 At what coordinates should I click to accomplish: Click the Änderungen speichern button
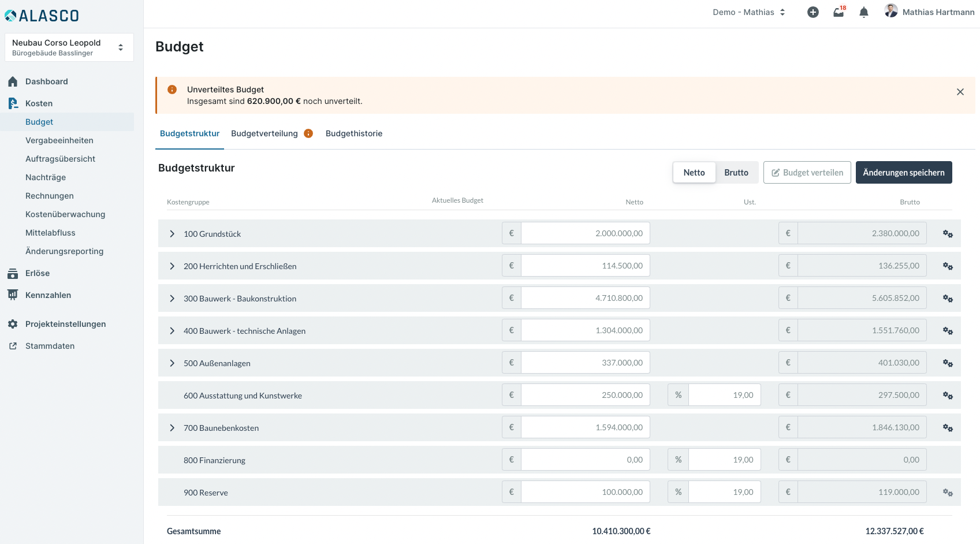903,173
